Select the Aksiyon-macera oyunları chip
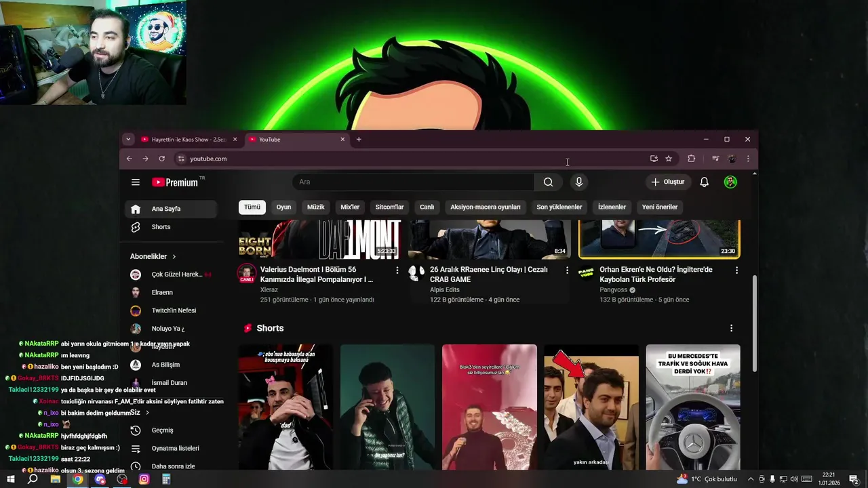The image size is (868, 488). pos(486,207)
